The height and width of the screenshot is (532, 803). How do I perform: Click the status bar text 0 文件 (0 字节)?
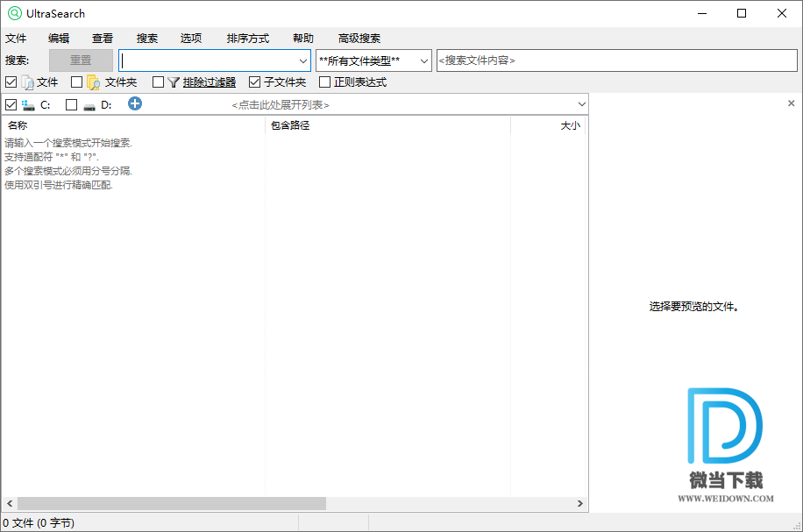point(39,523)
